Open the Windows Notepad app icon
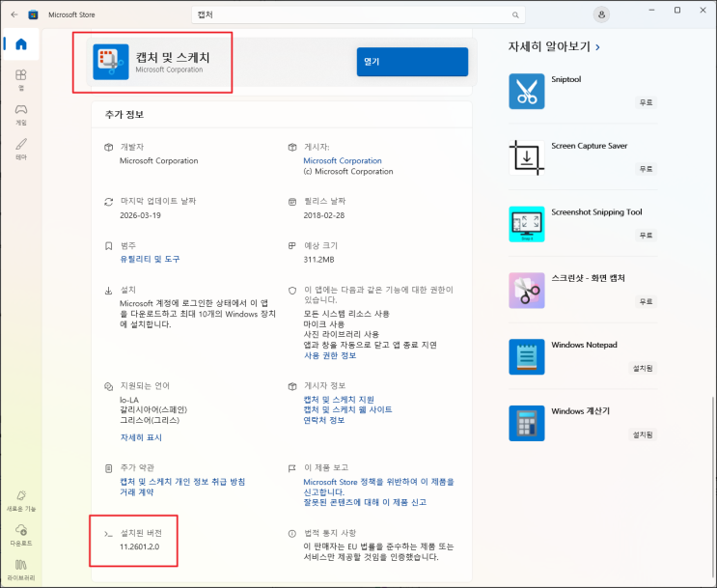717x588 pixels. point(527,357)
